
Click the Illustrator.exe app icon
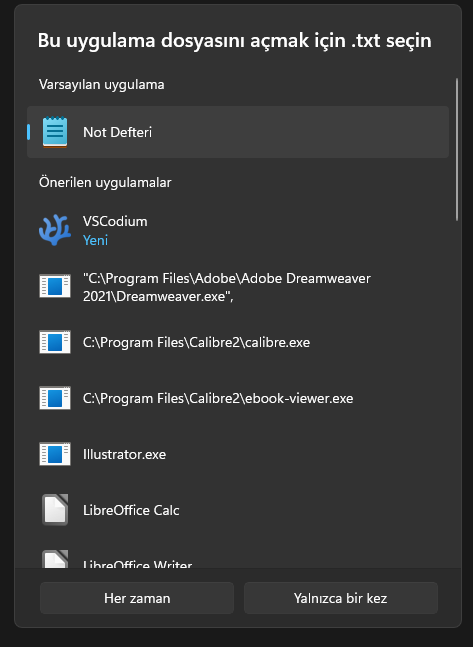point(55,454)
